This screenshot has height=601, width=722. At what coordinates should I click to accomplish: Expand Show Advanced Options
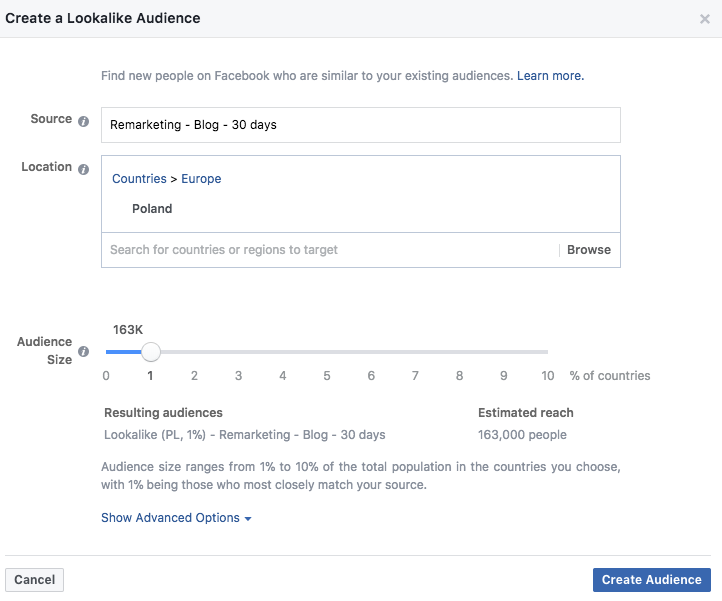click(176, 518)
